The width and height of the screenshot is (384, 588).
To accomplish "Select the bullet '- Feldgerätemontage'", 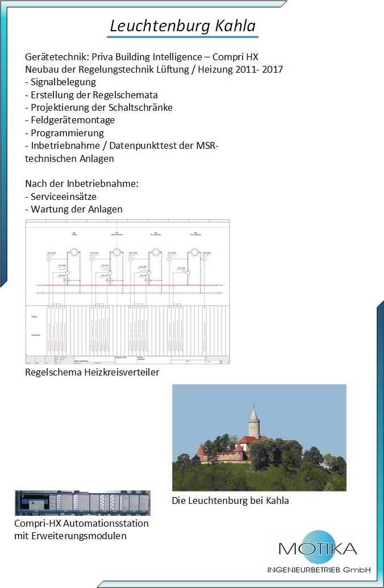I will (70, 120).
